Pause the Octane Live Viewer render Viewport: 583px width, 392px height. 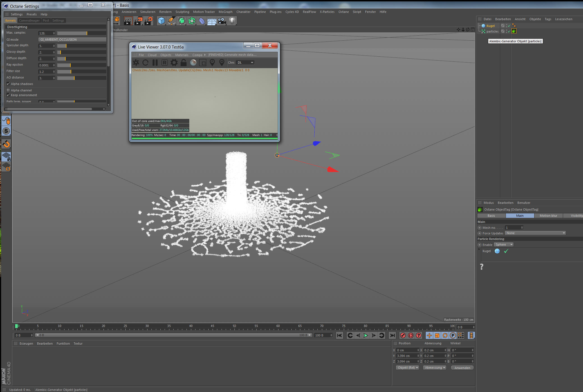point(155,63)
